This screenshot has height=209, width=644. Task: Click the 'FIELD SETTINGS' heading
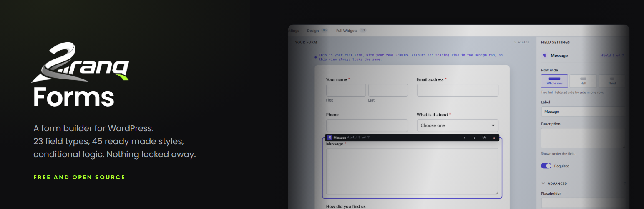coord(555,42)
